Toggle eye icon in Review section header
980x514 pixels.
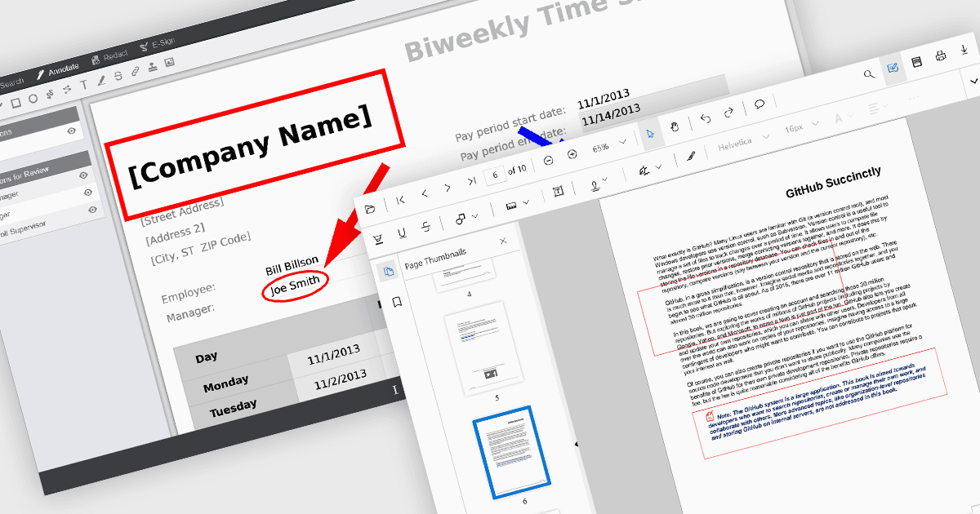(83, 175)
